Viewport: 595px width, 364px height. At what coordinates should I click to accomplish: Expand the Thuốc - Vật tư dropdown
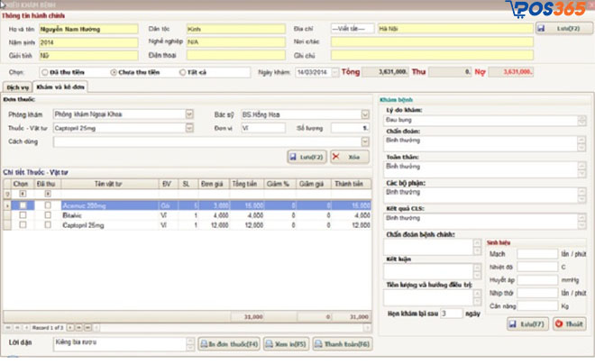(188, 128)
